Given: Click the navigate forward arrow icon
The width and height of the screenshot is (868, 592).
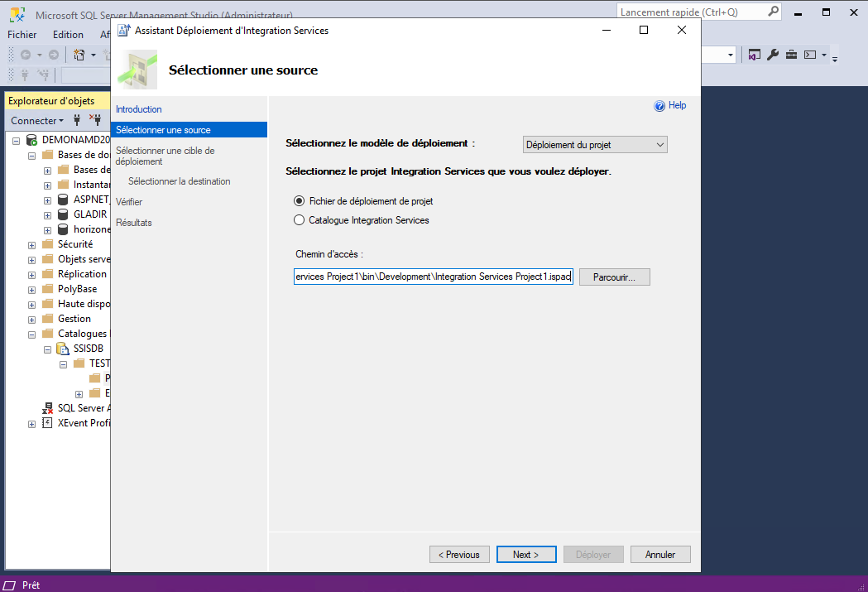Looking at the screenshot, I should pyautogui.click(x=54, y=55).
